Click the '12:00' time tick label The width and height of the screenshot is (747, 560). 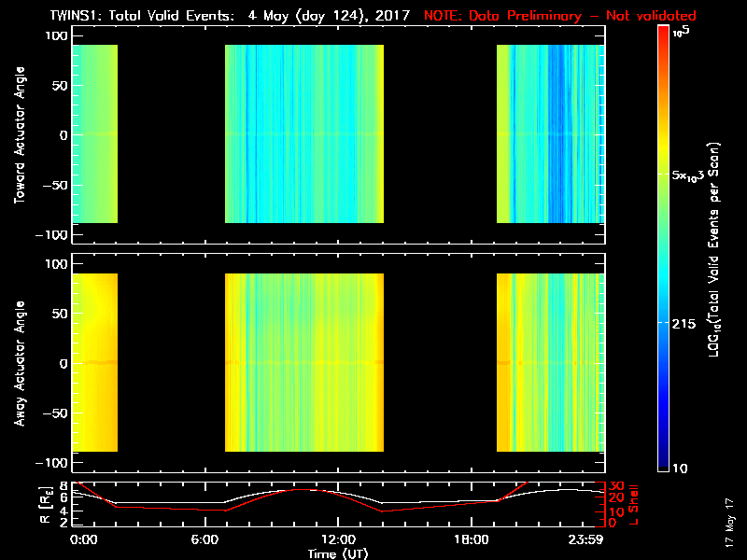click(x=338, y=539)
